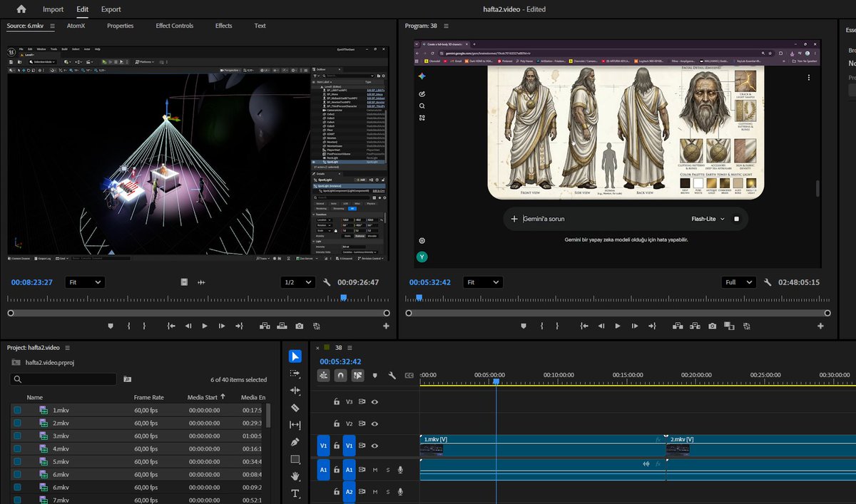This screenshot has height=504, width=856.
Task: Toggle nest-or-individual-clips insert button
Action: tap(324, 375)
